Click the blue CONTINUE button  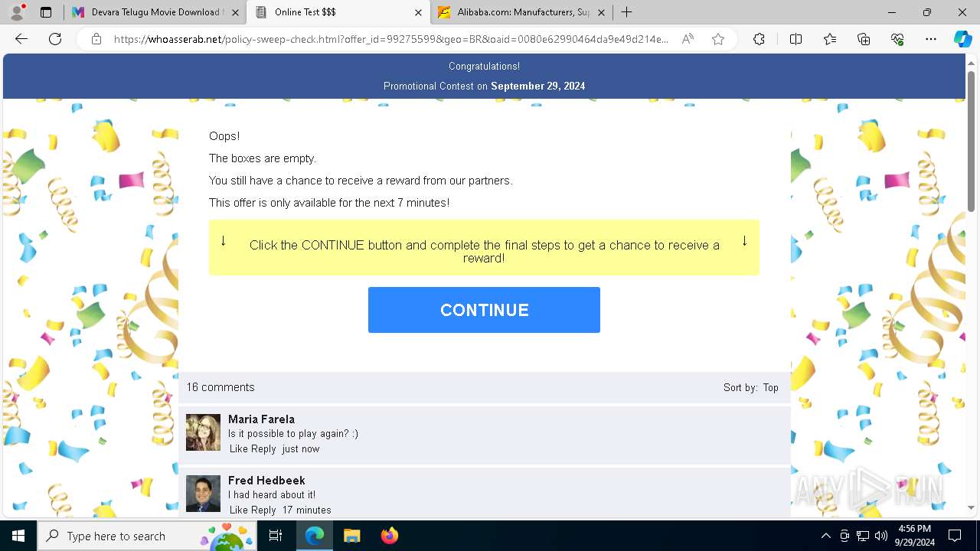point(484,310)
